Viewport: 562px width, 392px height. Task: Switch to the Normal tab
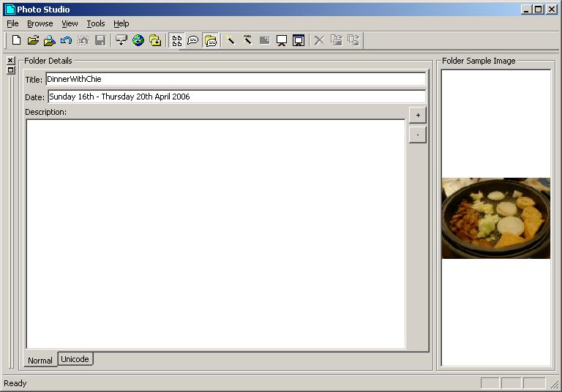(40, 360)
